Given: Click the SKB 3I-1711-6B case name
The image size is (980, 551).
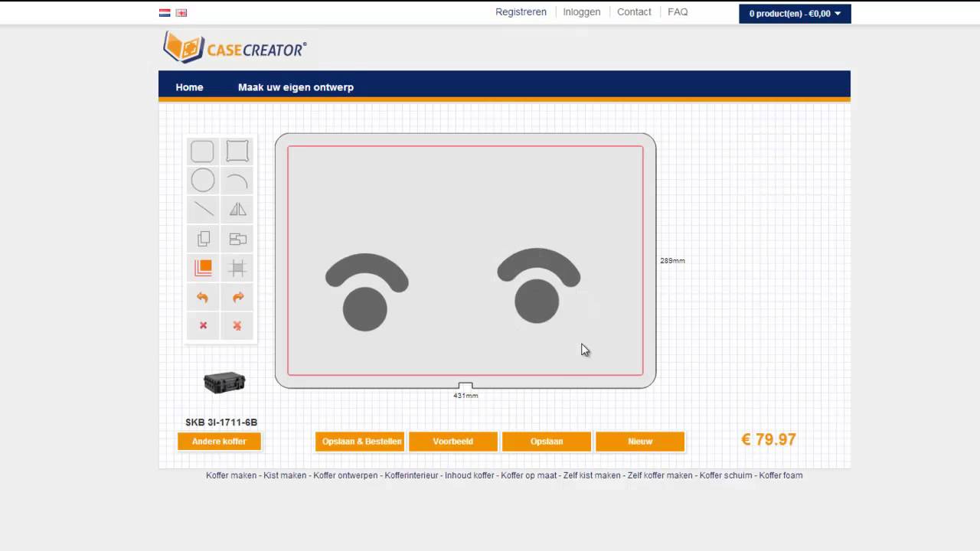Looking at the screenshot, I should [221, 422].
